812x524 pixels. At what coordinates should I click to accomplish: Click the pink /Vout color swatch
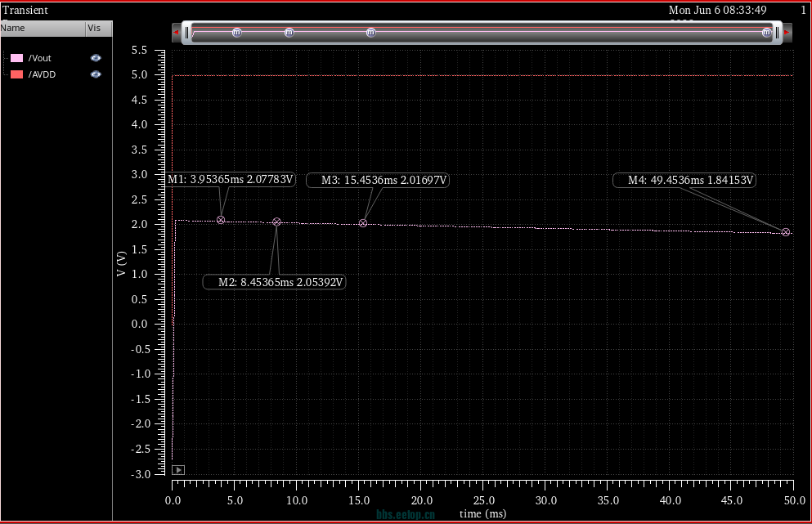16,58
